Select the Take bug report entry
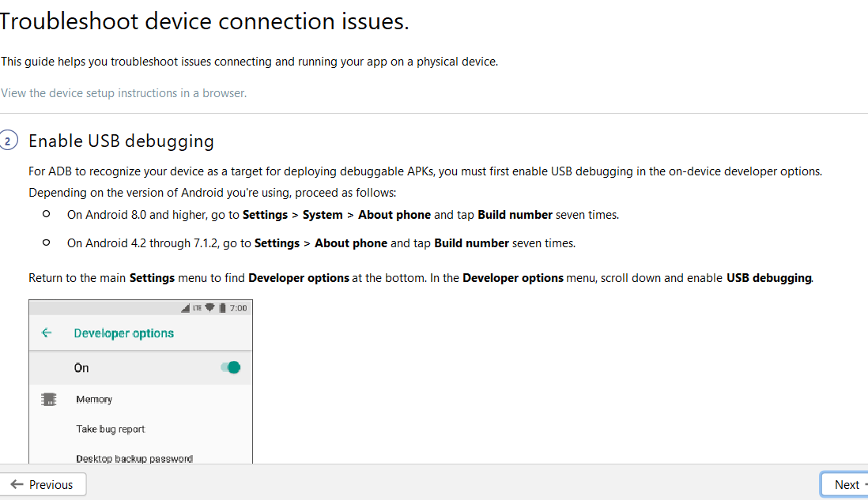This screenshot has height=500, width=868. click(111, 429)
